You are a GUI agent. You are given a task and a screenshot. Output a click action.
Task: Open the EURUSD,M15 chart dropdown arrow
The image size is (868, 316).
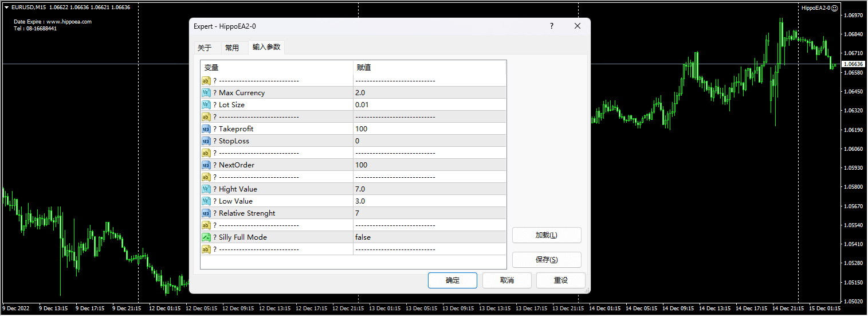tap(6, 7)
